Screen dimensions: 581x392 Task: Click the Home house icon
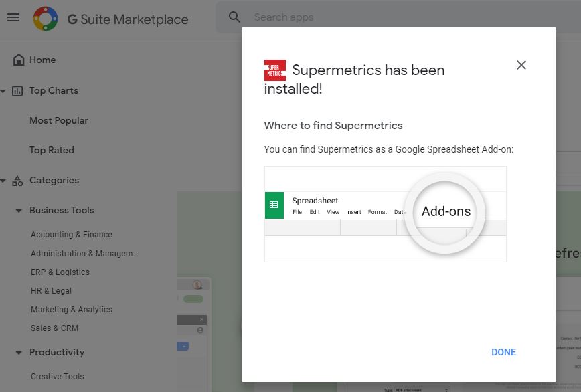[x=19, y=60]
